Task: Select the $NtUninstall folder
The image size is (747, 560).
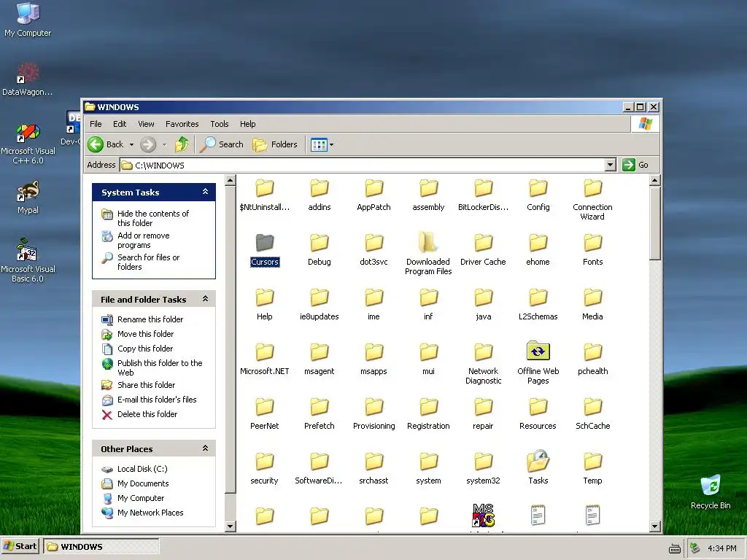Action: coord(264,195)
